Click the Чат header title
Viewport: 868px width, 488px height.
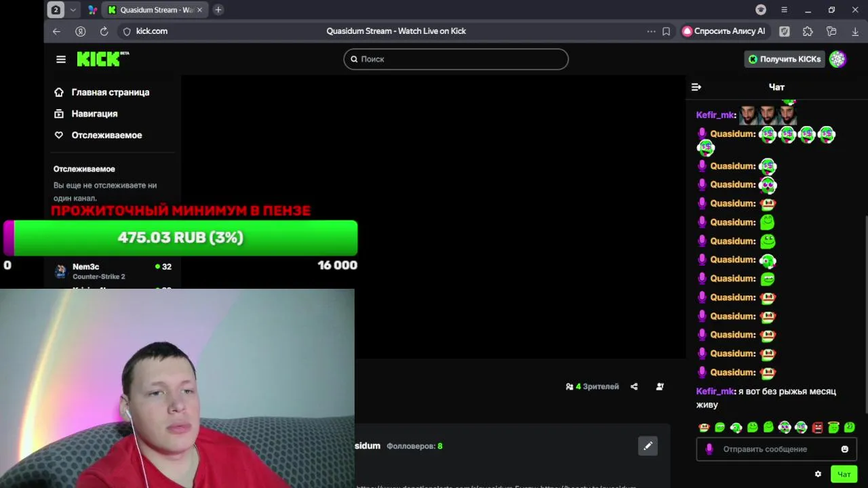[x=776, y=87]
